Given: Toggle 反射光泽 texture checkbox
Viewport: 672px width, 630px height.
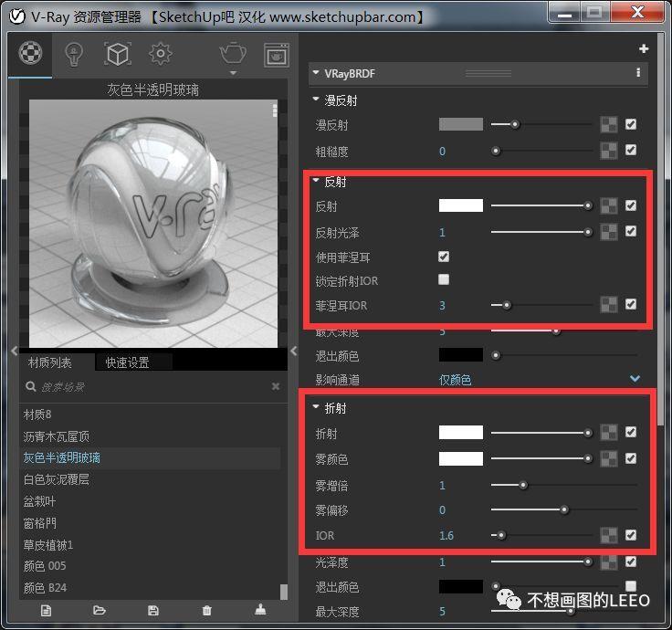Looking at the screenshot, I should [x=630, y=231].
